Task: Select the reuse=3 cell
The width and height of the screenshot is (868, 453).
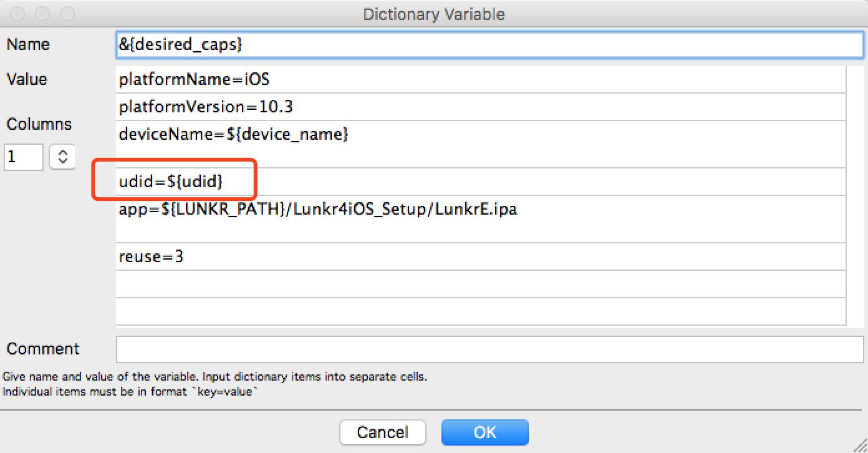Action: pos(481,256)
